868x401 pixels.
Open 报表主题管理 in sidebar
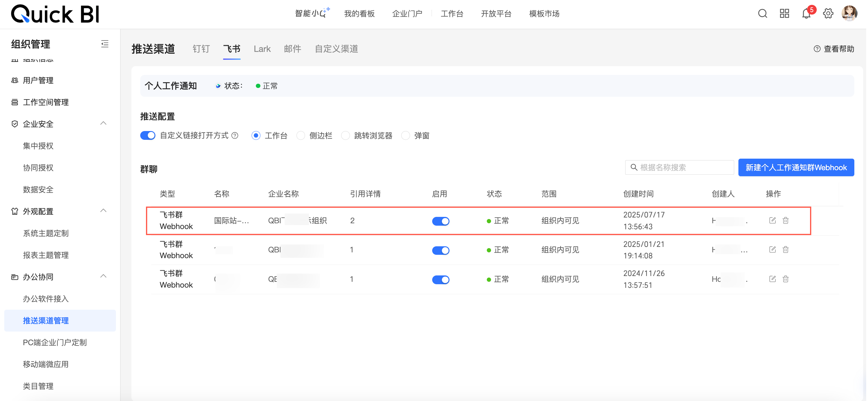pos(46,255)
